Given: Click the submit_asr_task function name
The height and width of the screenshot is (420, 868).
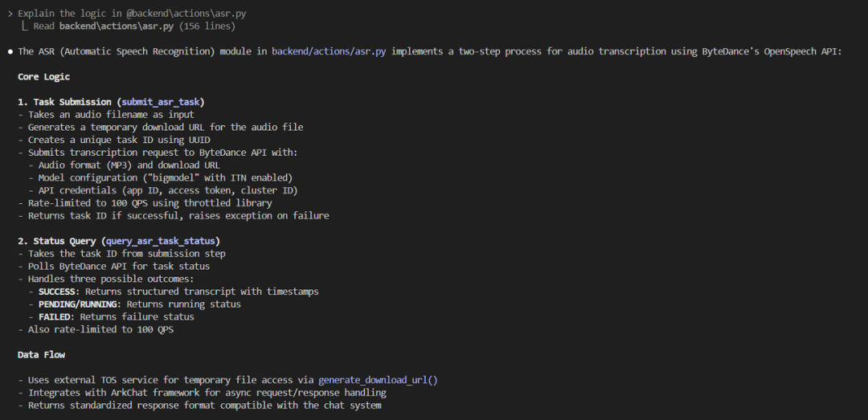Looking at the screenshot, I should [161, 102].
